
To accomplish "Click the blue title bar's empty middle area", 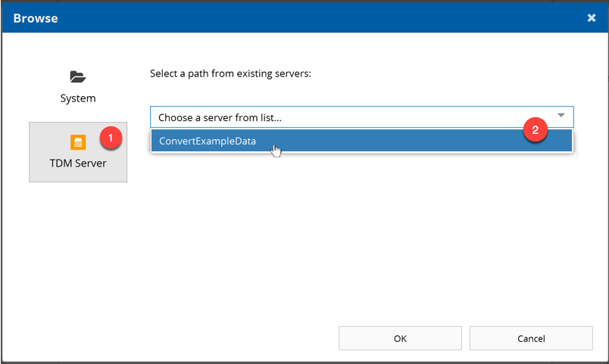I will 303,17.
